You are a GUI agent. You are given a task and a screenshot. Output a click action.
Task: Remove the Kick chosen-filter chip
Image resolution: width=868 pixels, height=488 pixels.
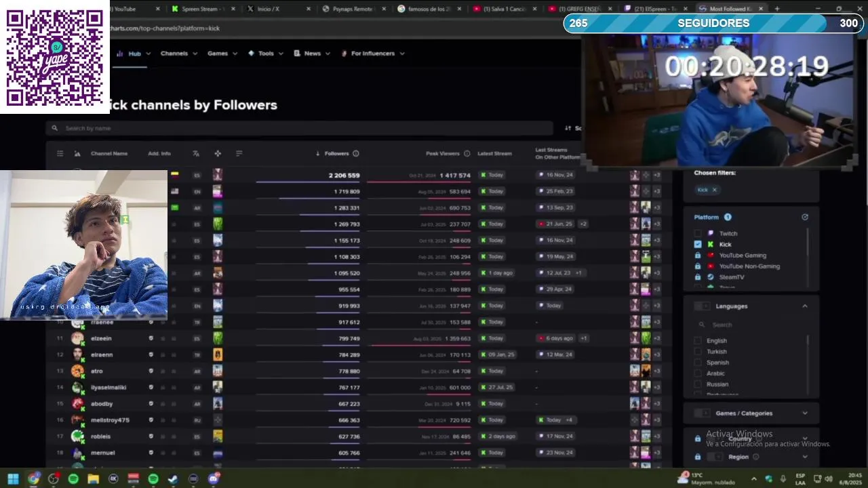[x=714, y=190]
